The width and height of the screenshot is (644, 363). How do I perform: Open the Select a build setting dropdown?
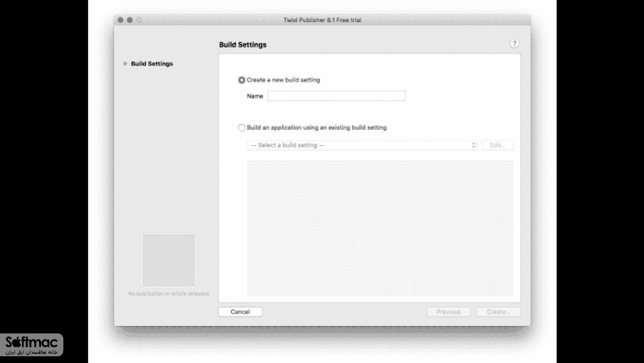coord(362,145)
